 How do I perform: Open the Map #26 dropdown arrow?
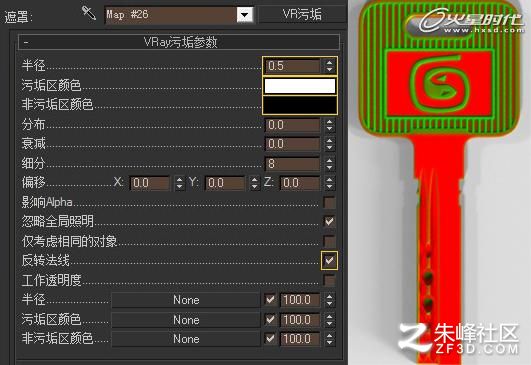pyautogui.click(x=245, y=15)
